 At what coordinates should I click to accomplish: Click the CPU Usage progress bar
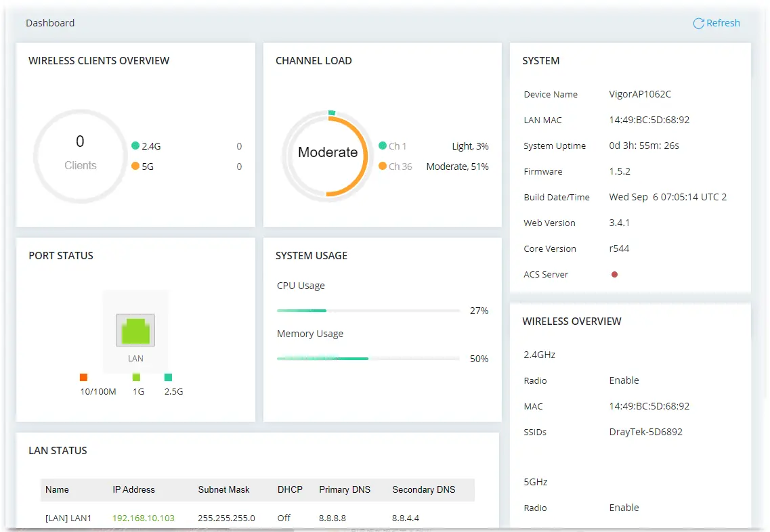click(x=368, y=311)
